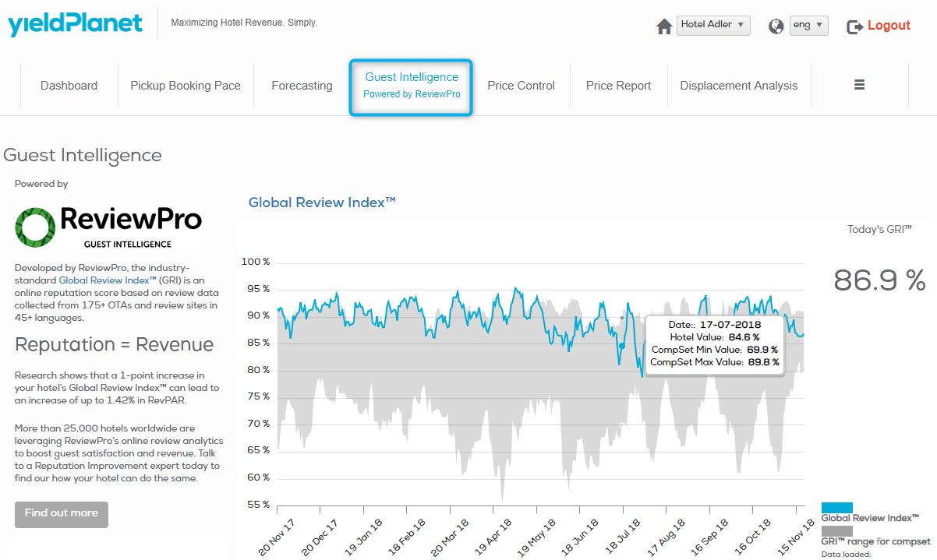
Task: Click the home icon beside Hotel Adler
Action: pyautogui.click(x=664, y=26)
